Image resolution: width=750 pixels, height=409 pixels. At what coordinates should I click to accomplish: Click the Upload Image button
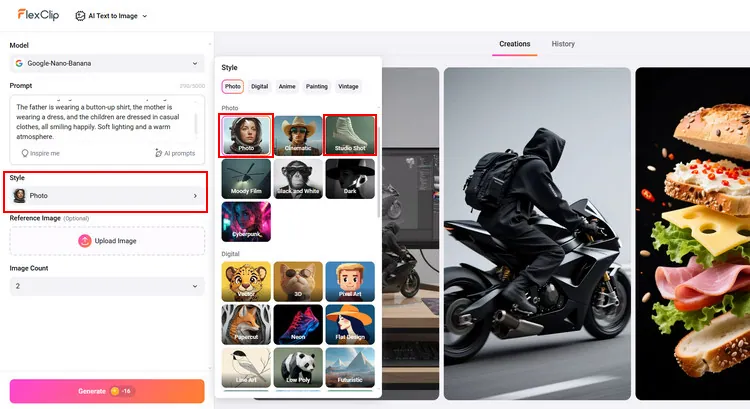(x=107, y=241)
